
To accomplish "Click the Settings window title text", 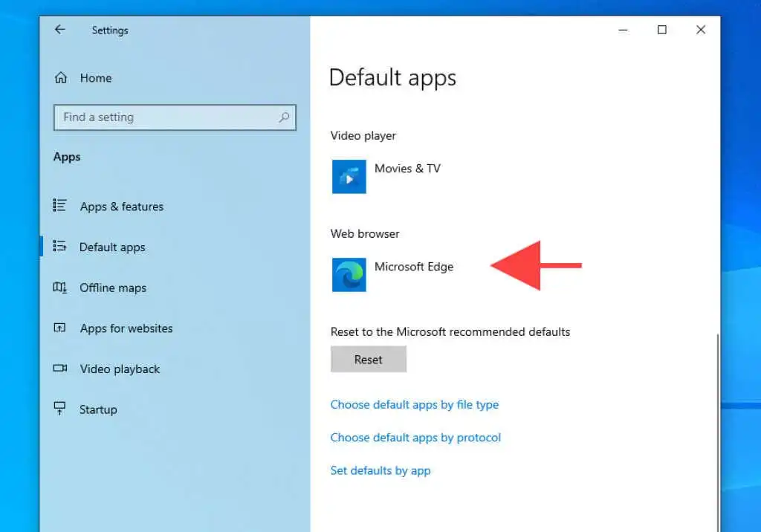I will tap(110, 30).
